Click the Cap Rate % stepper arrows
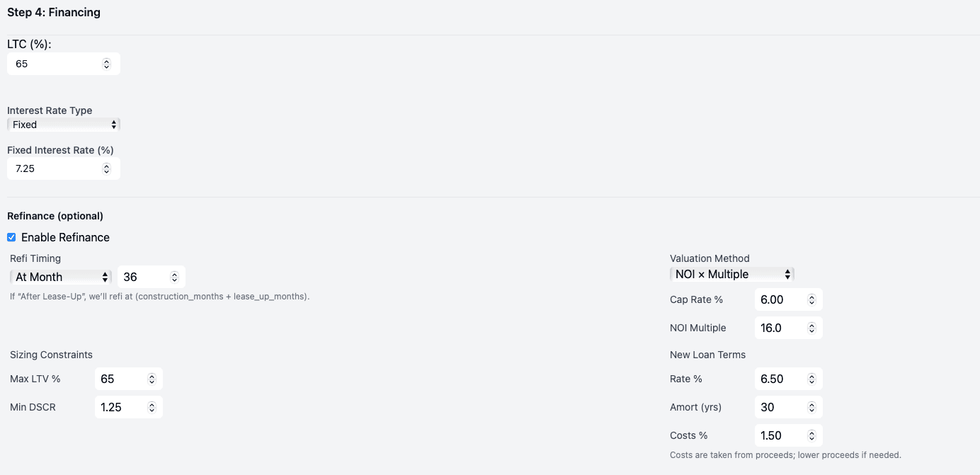980x475 pixels. pos(811,299)
